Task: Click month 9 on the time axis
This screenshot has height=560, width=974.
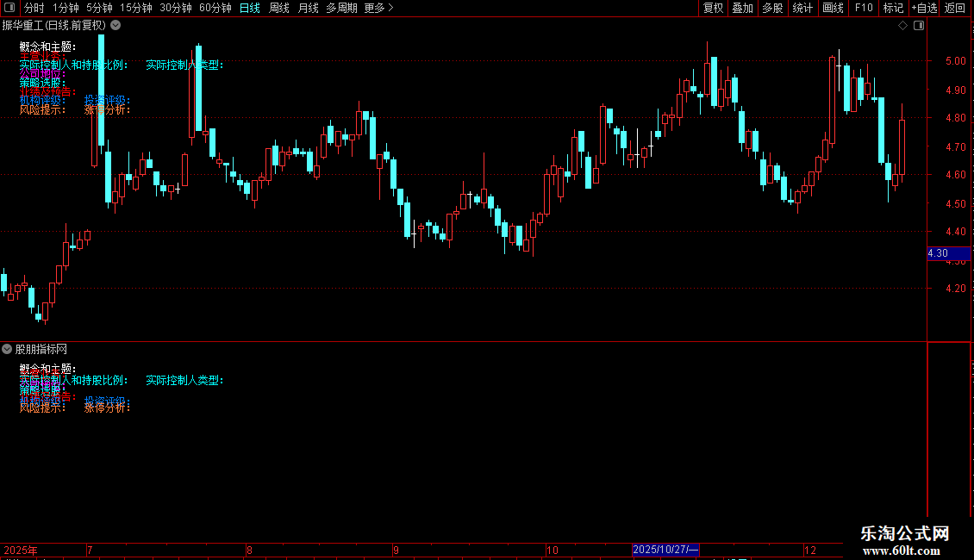Action: point(396,550)
